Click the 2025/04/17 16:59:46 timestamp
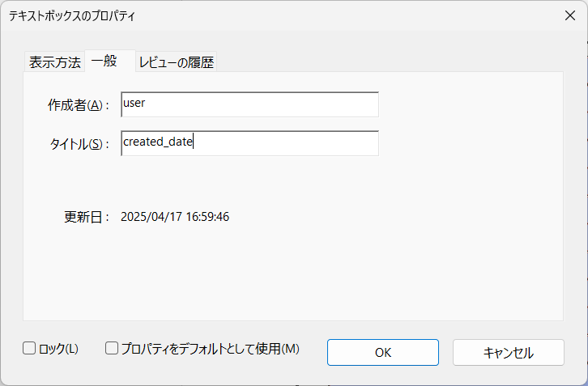The height and width of the screenshot is (386, 588). (175, 217)
